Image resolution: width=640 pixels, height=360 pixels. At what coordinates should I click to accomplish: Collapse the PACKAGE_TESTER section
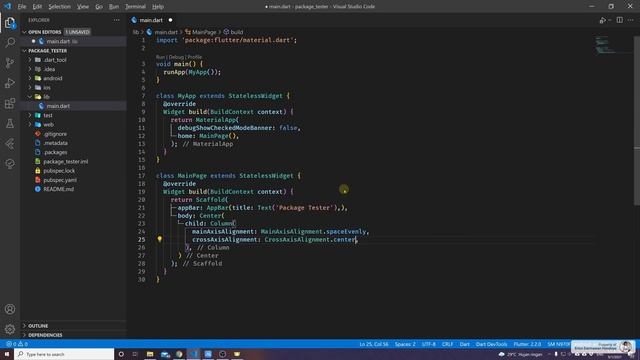click(x=47, y=51)
